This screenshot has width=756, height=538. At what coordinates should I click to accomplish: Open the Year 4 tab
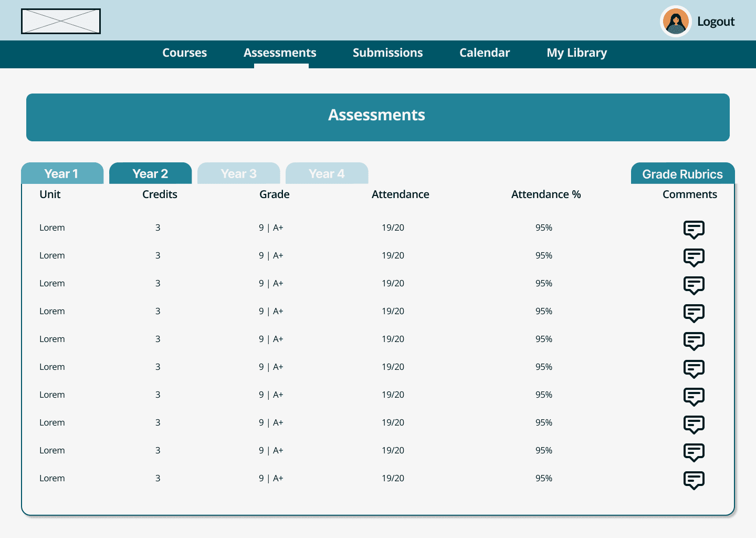coord(327,173)
